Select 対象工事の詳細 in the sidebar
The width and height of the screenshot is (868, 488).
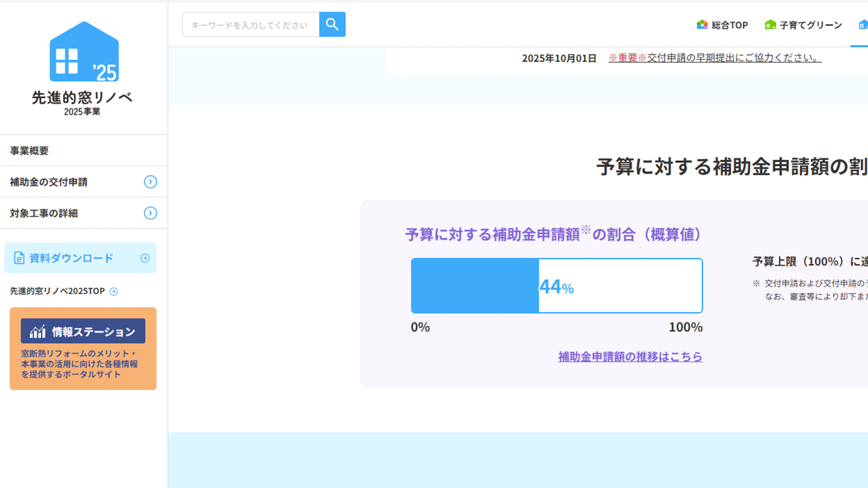coord(44,213)
